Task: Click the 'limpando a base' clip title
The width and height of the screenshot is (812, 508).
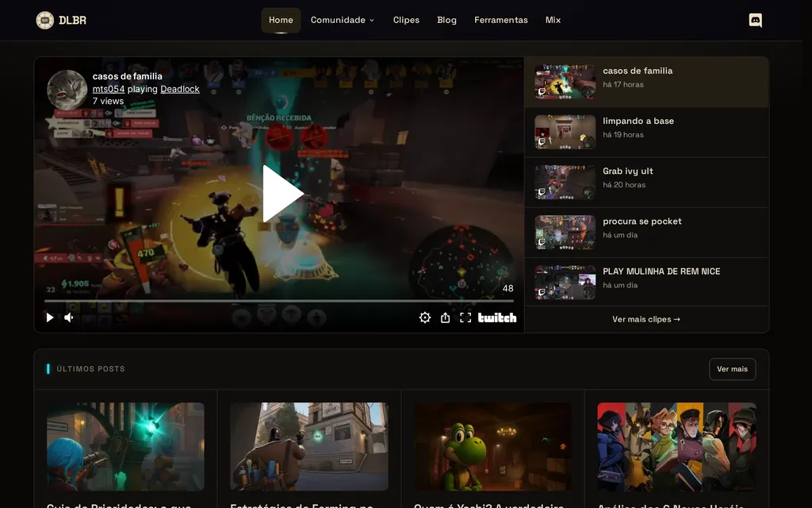Action: point(638,121)
